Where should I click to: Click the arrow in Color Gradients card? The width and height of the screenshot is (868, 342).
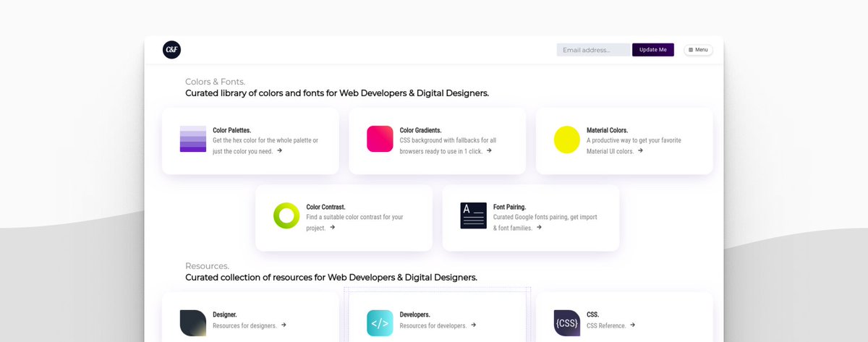tap(489, 150)
